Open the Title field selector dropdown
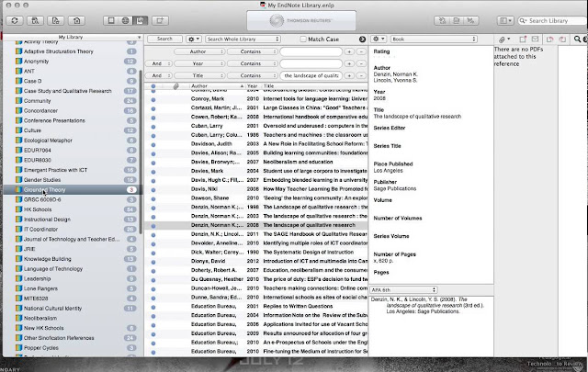The width and height of the screenshot is (588, 372). click(199, 75)
